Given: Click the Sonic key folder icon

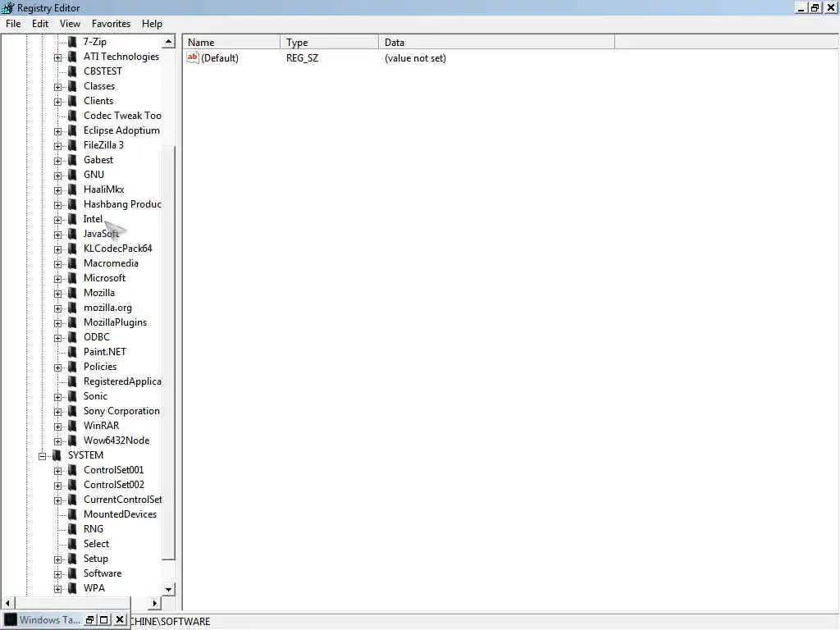Looking at the screenshot, I should pos(72,396).
